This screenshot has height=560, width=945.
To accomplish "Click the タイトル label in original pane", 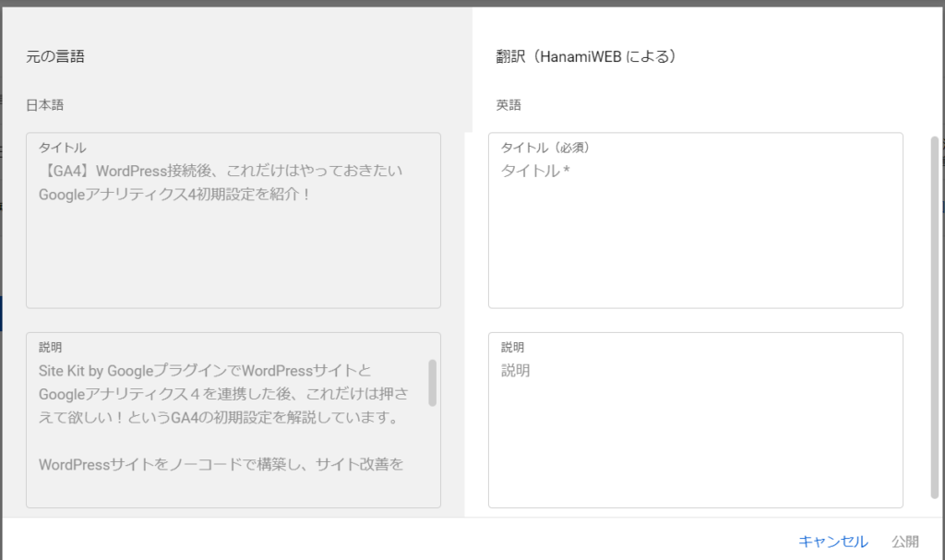I will point(63,148).
